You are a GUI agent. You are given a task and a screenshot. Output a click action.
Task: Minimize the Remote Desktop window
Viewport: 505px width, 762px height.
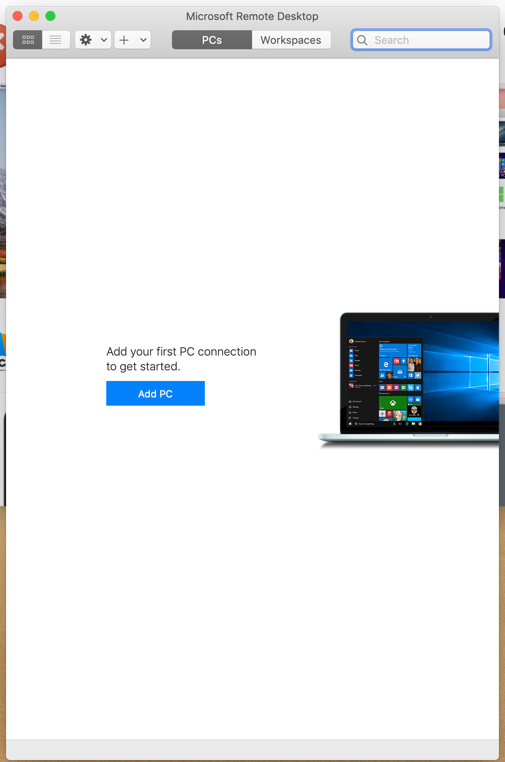click(34, 16)
